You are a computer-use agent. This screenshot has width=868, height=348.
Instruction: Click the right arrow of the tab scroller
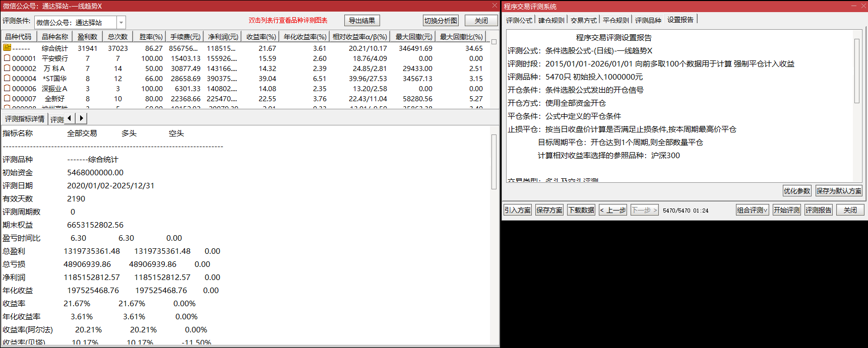pyautogui.click(x=81, y=118)
